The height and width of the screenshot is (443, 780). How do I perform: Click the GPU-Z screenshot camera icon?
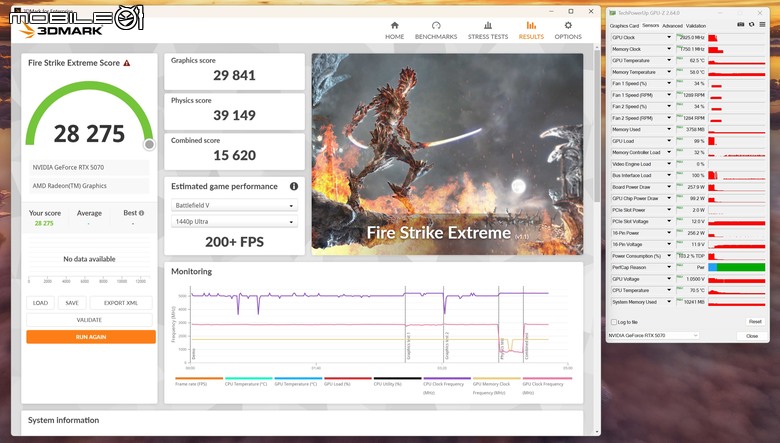point(740,24)
